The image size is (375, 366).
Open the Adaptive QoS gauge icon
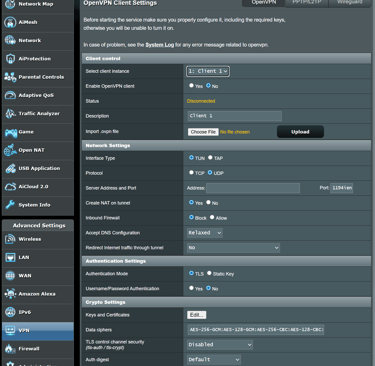pos(10,95)
